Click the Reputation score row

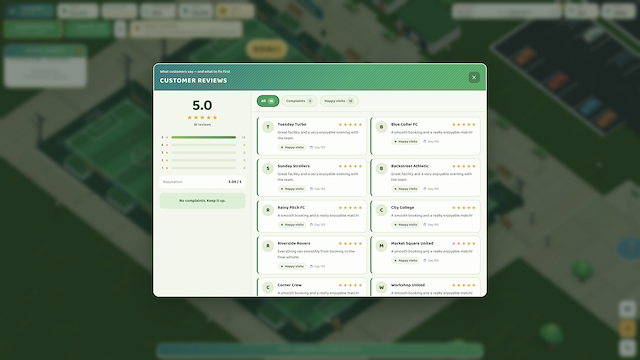[202, 182]
